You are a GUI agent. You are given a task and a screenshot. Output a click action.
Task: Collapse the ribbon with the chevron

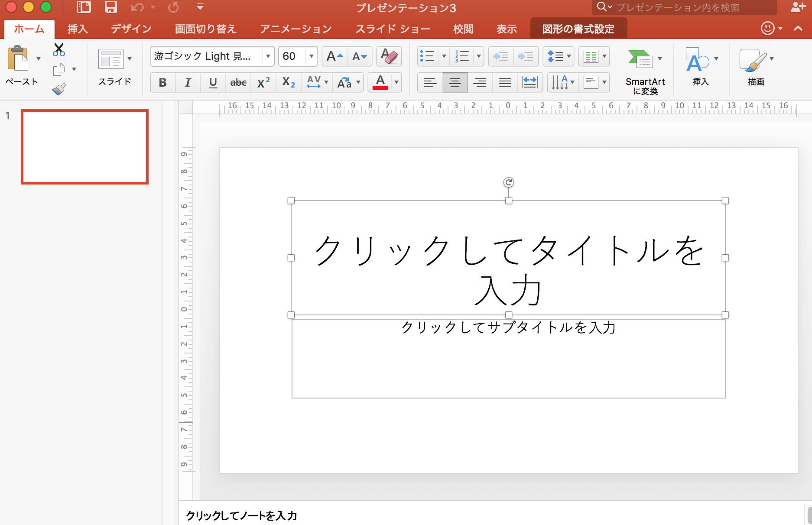click(798, 28)
